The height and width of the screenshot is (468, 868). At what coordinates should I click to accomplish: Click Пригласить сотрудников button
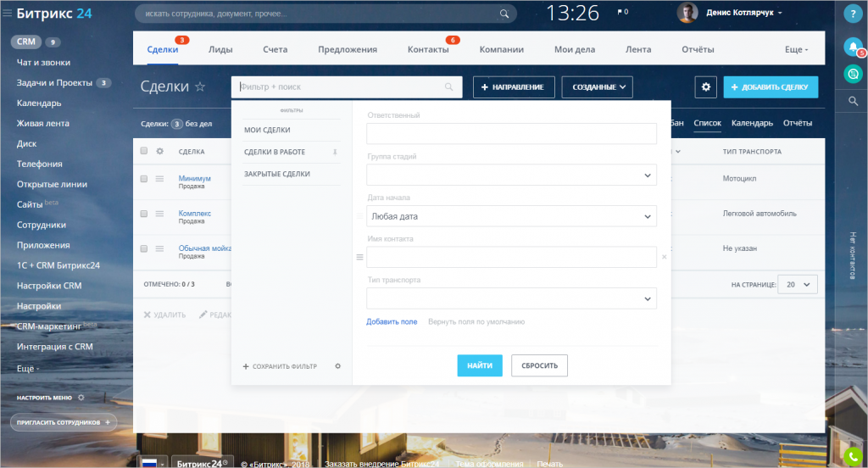click(64, 422)
